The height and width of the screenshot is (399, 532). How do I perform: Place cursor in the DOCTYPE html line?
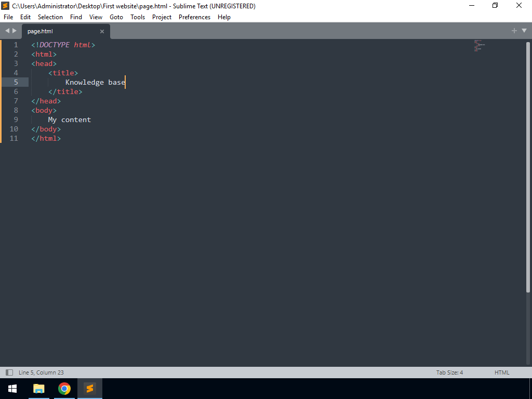(63, 45)
